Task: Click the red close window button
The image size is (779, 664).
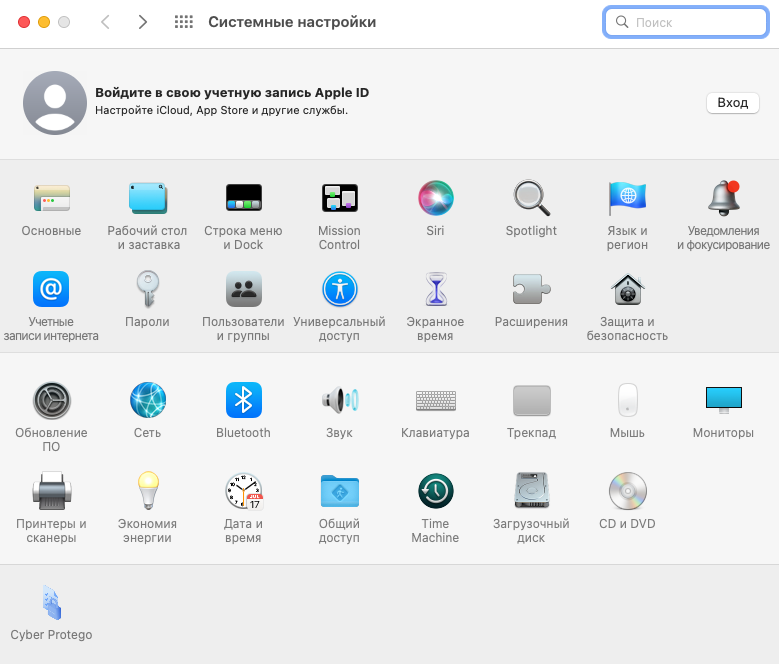Action: (x=24, y=22)
